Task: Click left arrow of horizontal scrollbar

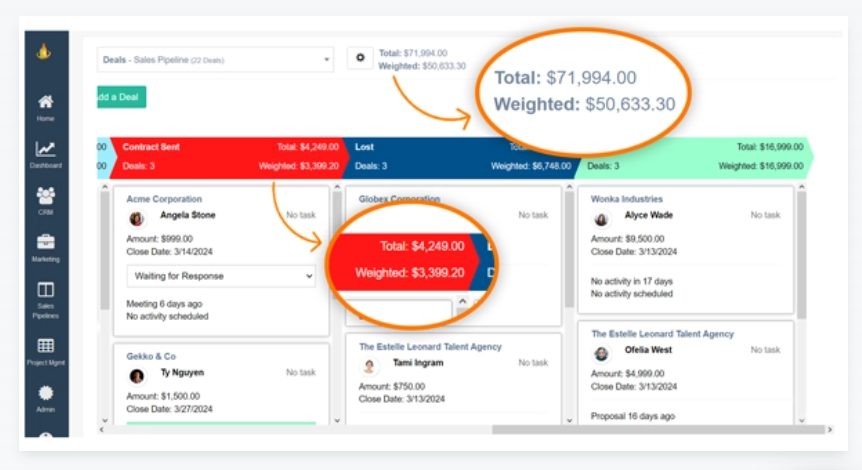Action: (x=101, y=429)
